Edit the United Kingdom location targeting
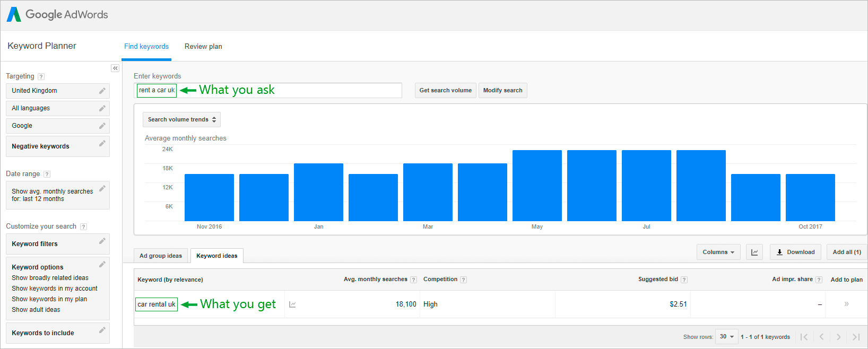This screenshot has width=868, height=349. point(102,91)
